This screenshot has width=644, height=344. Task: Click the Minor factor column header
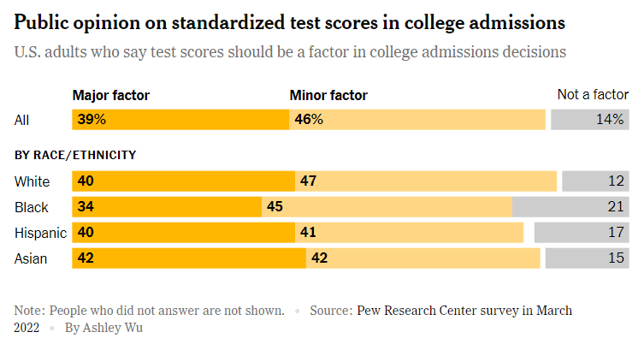click(x=328, y=95)
